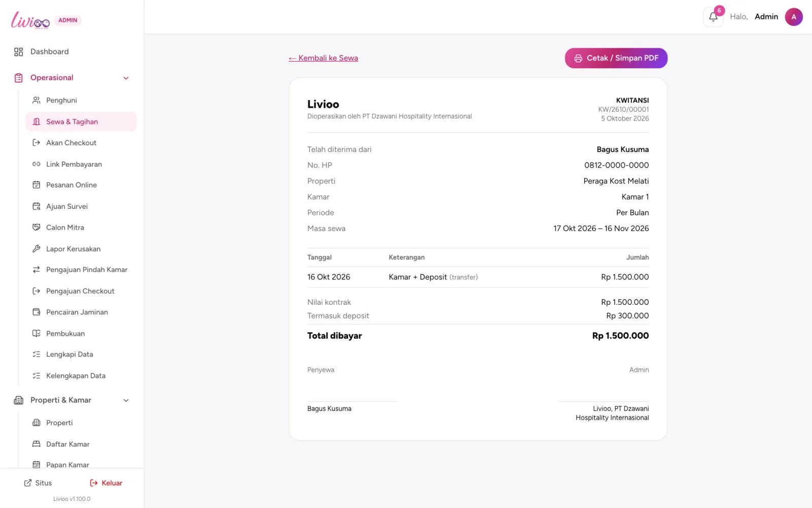The width and height of the screenshot is (812, 508).
Task: Follow the Kembali ke Sewa link
Action: pyautogui.click(x=323, y=58)
